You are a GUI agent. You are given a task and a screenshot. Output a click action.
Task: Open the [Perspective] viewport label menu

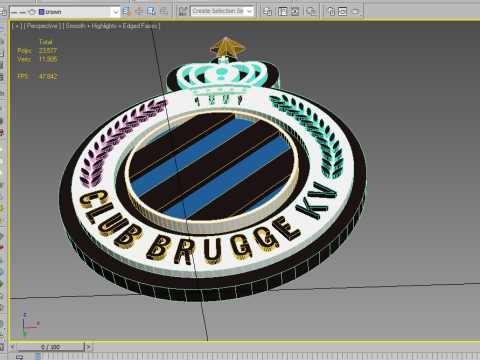[42, 26]
